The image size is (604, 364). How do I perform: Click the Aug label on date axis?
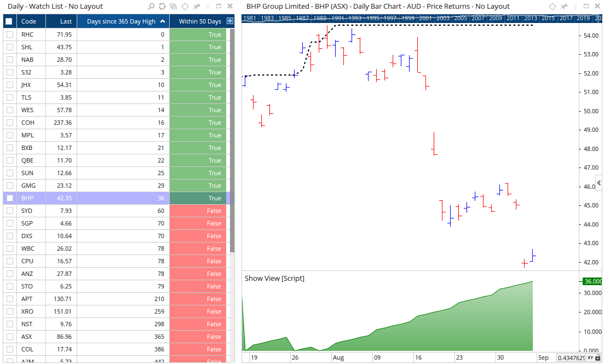click(338, 357)
